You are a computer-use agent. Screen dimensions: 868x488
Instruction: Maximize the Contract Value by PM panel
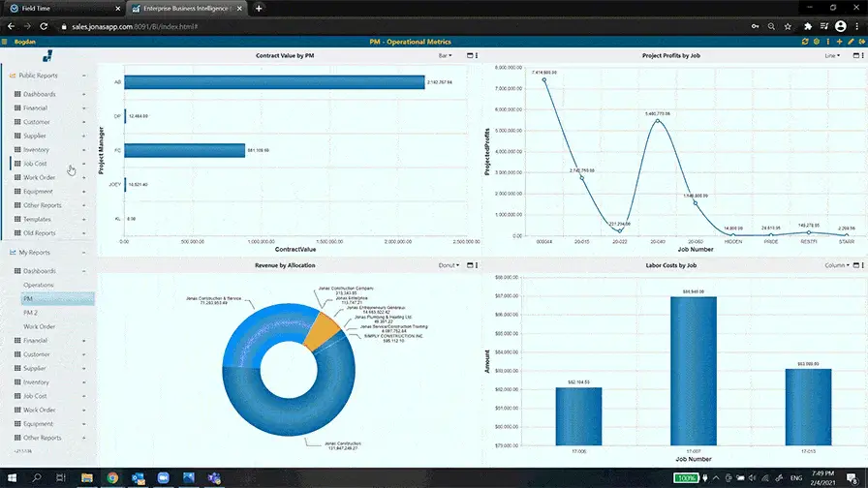[468, 56]
